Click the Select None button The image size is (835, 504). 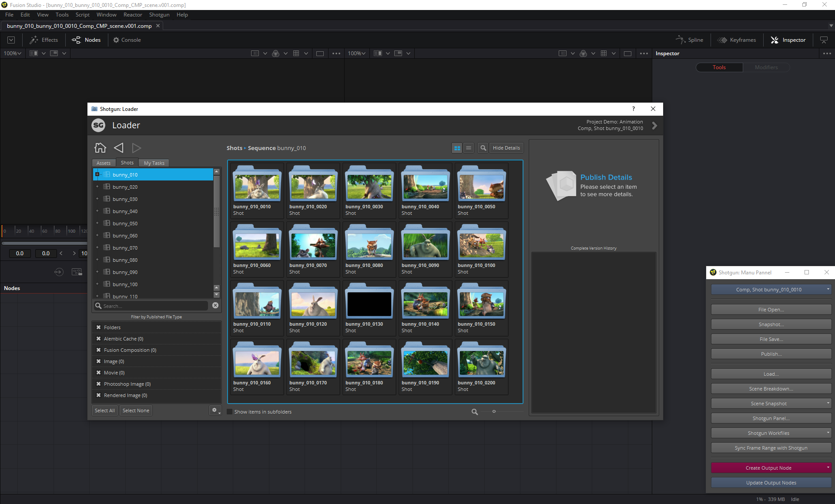[136, 411]
